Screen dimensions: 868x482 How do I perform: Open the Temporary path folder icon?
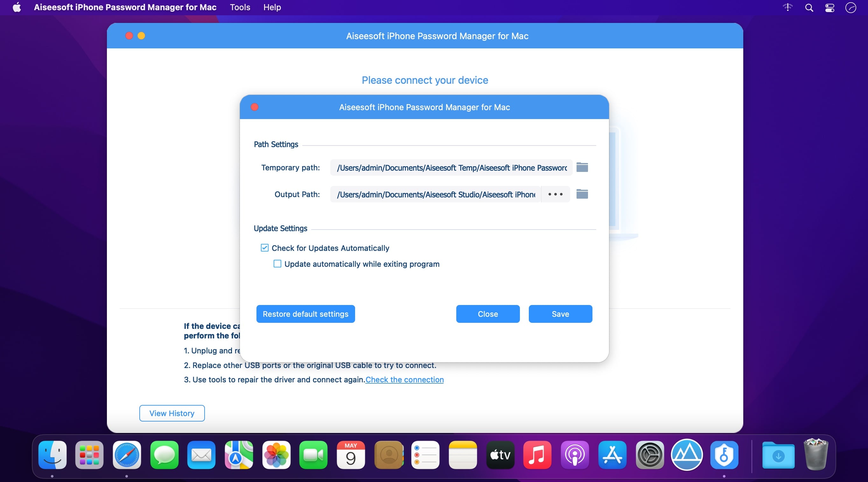[x=582, y=167]
